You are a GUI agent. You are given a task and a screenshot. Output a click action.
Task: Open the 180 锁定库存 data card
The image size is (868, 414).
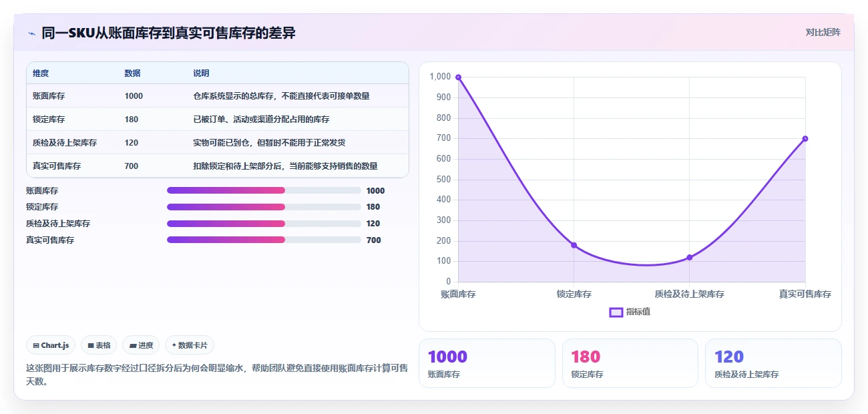[630, 363]
